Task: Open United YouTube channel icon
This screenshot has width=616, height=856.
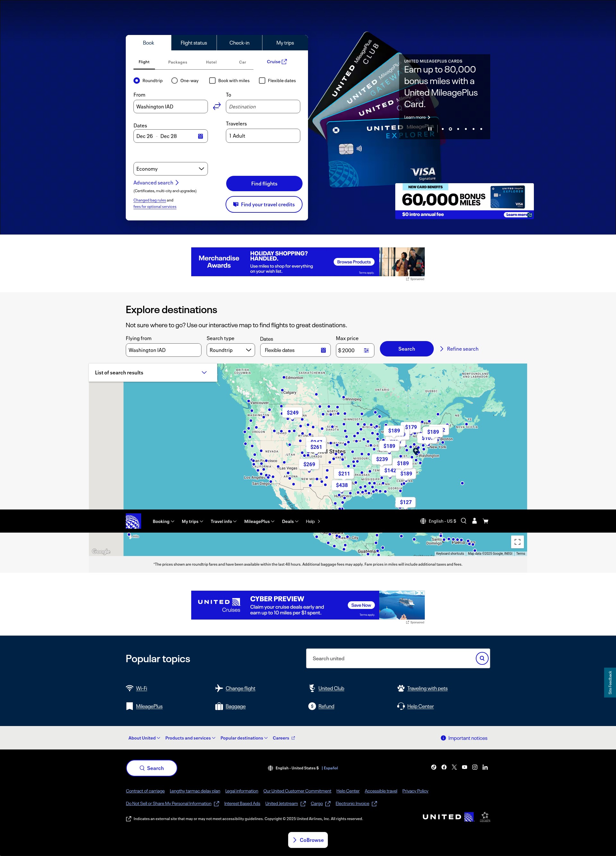Action: tap(464, 767)
